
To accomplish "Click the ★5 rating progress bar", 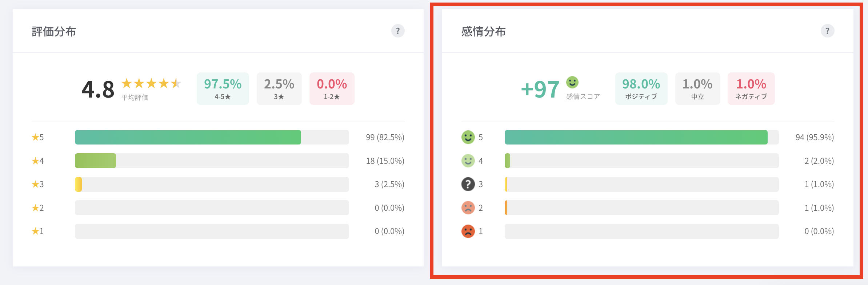I will 212,137.
